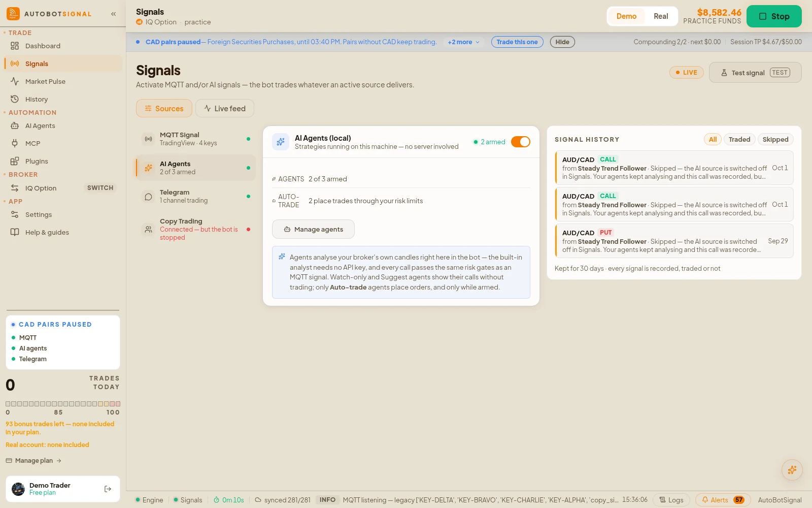Click the Plugins icon in the sidebar

pos(15,161)
